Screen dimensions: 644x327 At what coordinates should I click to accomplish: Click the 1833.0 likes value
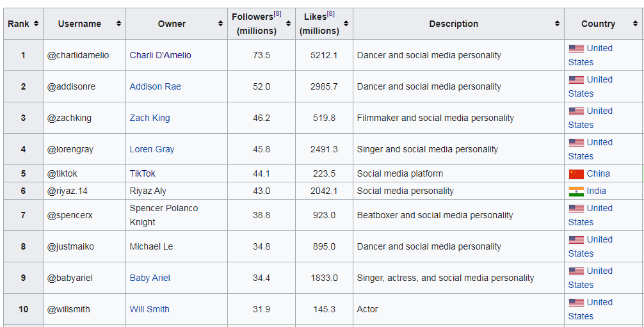(324, 278)
